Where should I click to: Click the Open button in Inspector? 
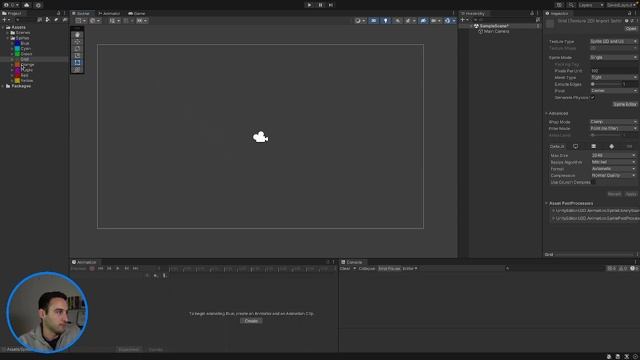pyautogui.click(x=631, y=29)
